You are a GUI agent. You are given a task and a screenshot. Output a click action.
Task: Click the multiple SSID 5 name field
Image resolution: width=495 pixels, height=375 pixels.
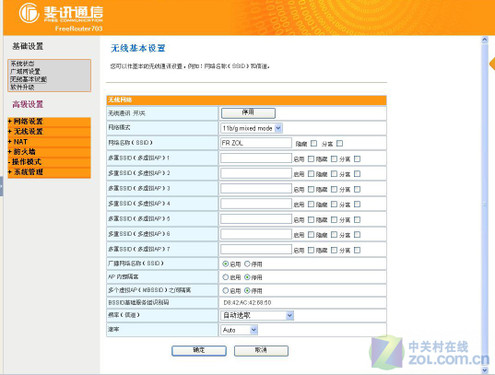point(256,219)
